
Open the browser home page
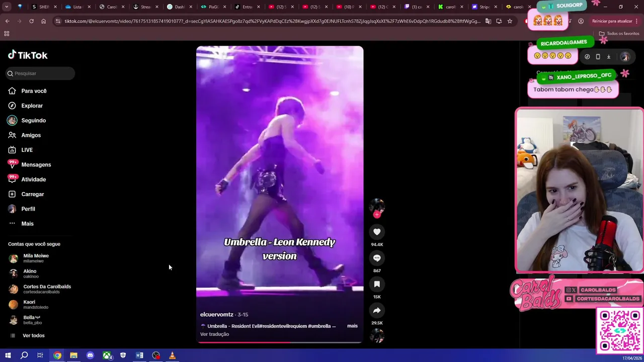pyautogui.click(x=43, y=21)
